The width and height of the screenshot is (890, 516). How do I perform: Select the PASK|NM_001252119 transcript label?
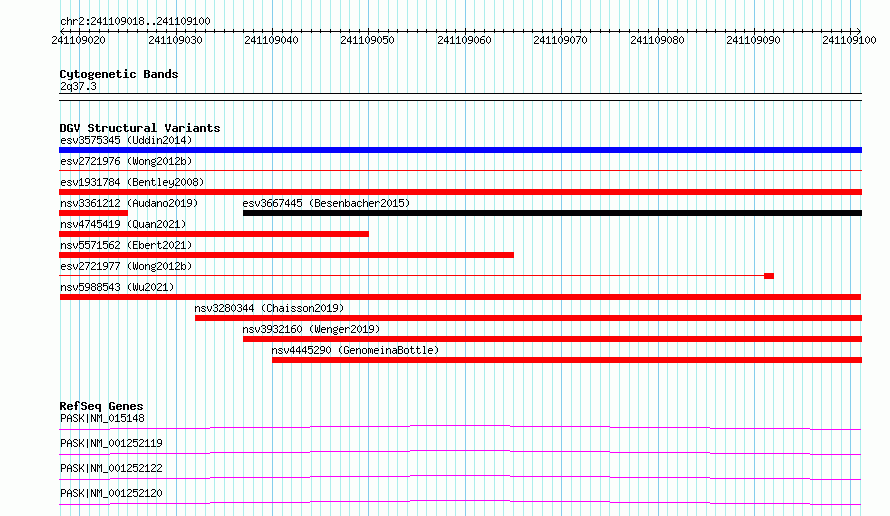111,443
